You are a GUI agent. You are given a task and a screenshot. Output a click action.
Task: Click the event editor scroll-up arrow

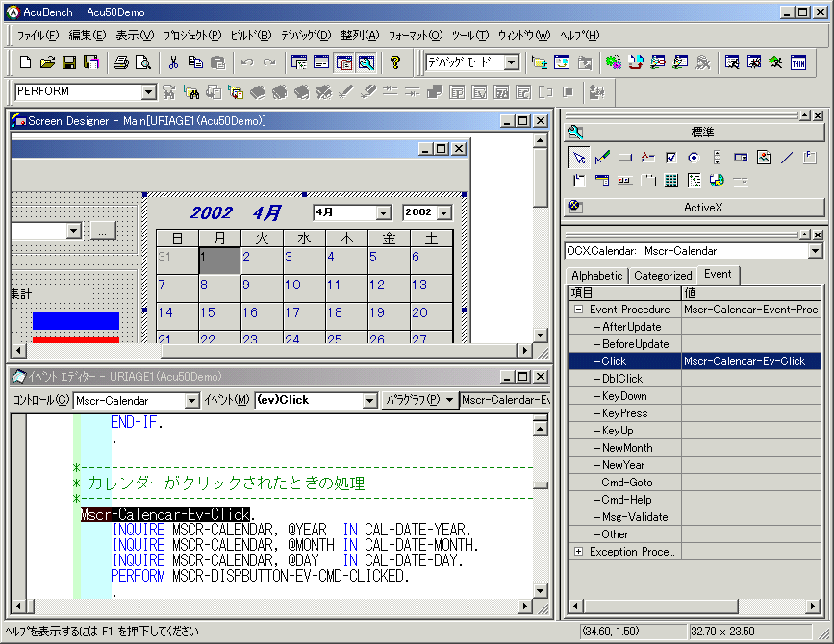point(540,429)
